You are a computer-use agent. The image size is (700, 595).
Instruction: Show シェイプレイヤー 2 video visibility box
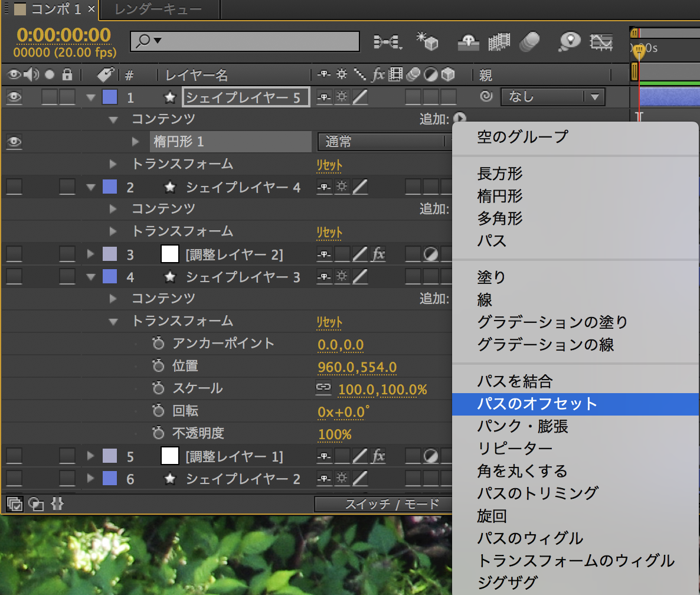tap(14, 479)
